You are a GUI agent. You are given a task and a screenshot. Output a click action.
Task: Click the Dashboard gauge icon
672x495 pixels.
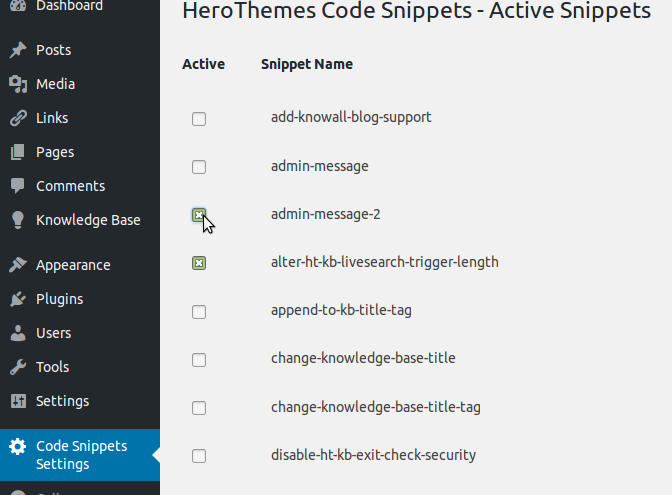(18, 4)
